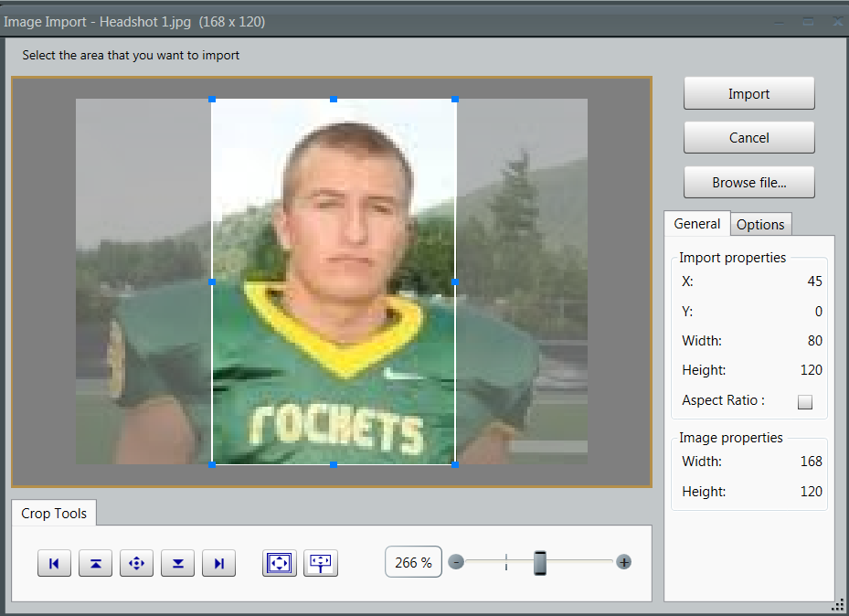Click the zoom out minus icon

456,562
